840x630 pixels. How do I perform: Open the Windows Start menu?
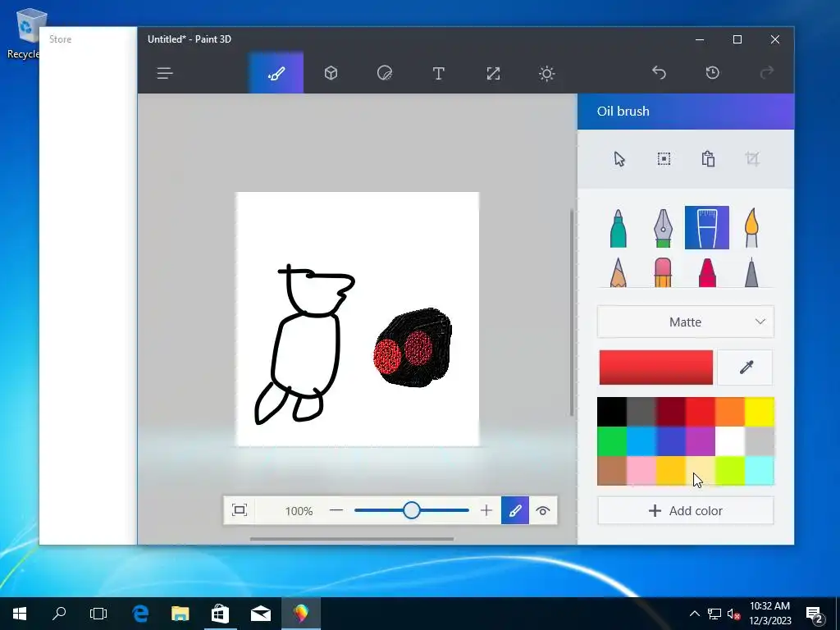point(20,614)
